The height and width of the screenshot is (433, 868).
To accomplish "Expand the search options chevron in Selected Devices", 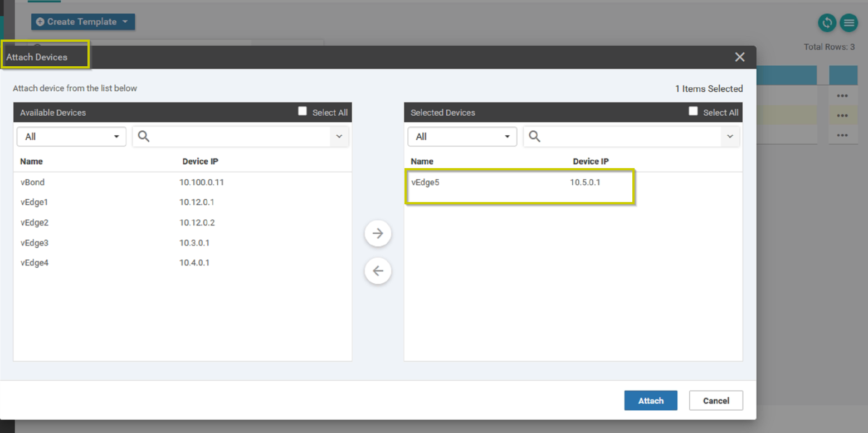I will (x=730, y=136).
